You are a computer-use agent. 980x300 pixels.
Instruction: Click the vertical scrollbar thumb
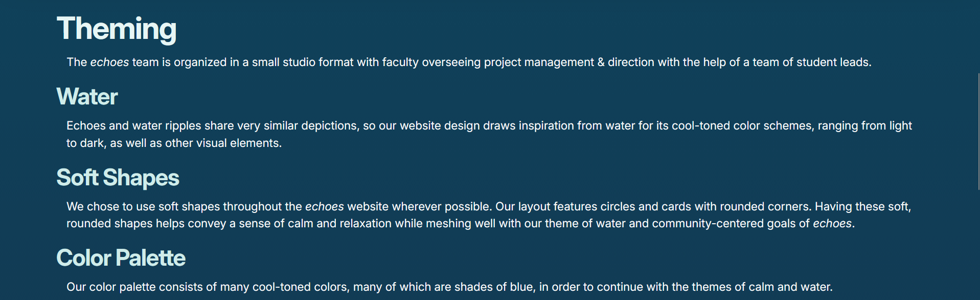click(x=978, y=132)
